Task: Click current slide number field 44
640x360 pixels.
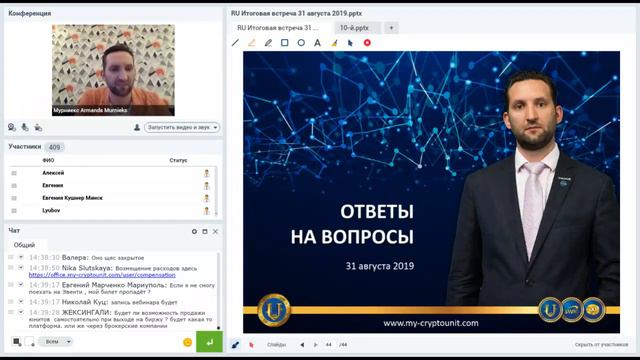Action: tap(329, 345)
